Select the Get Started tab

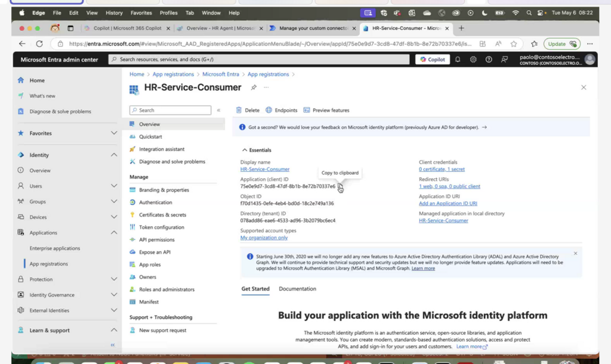click(x=255, y=289)
